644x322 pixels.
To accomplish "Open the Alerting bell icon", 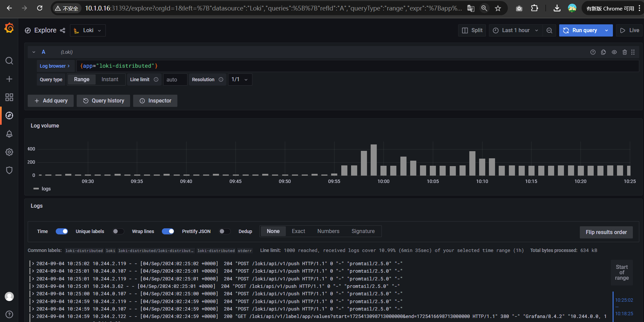I will (9, 134).
